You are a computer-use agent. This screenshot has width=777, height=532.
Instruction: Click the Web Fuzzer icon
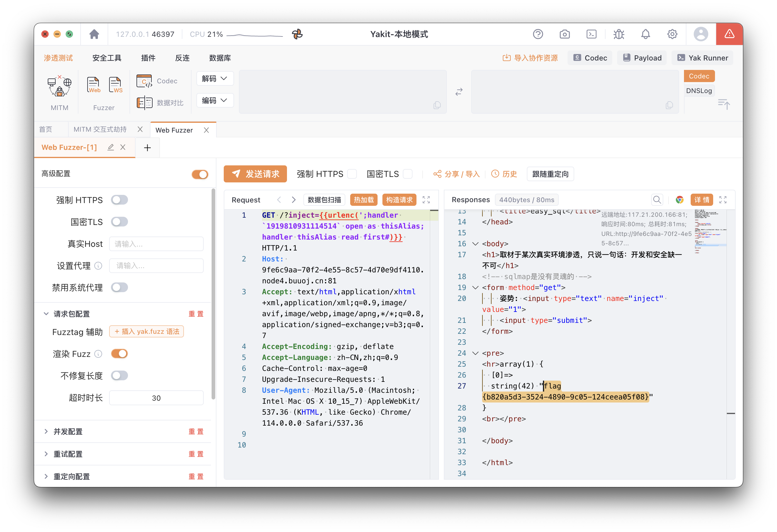coord(93,85)
